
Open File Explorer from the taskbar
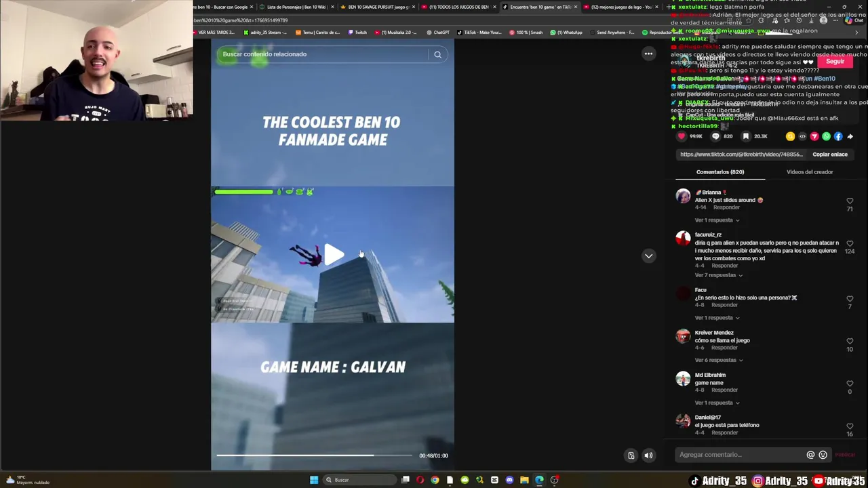(x=524, y=480)
